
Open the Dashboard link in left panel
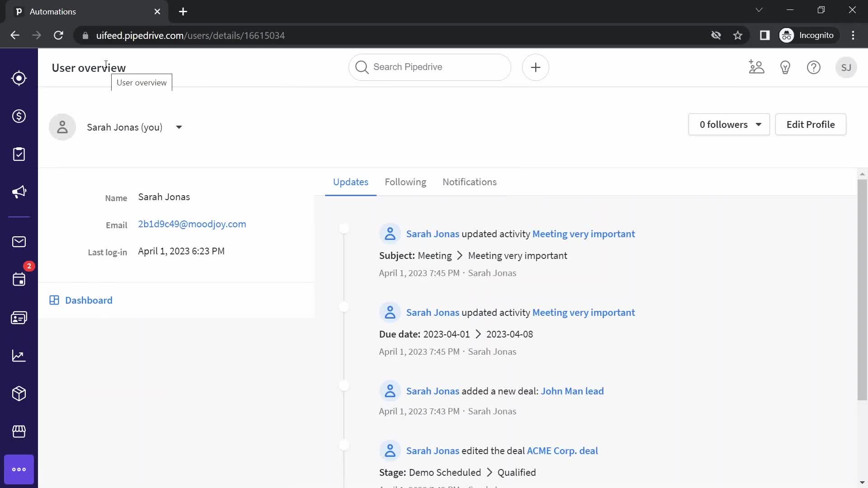[89, 300]
